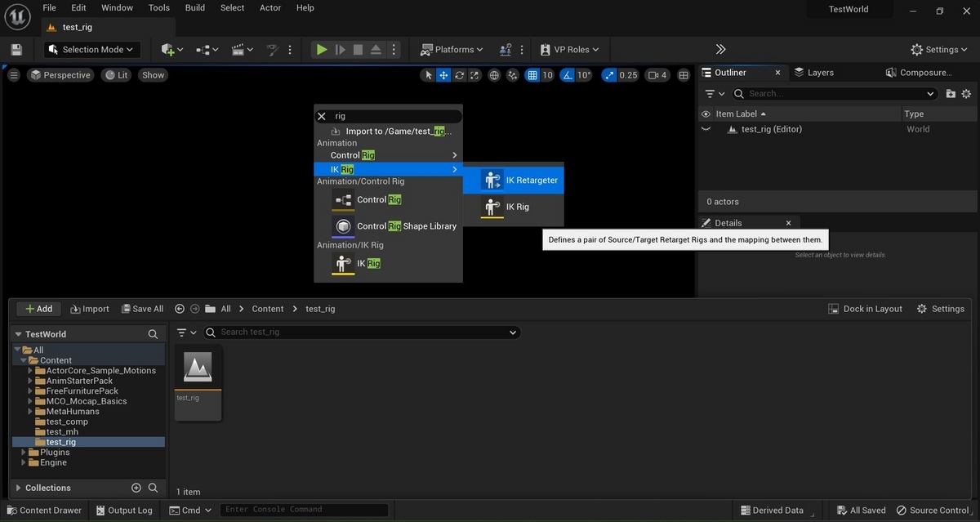Image resolution: width=980 pixels, height=522 pixels.
Task: Click the Import button in Content Browser
Action: tap(90, 309)
